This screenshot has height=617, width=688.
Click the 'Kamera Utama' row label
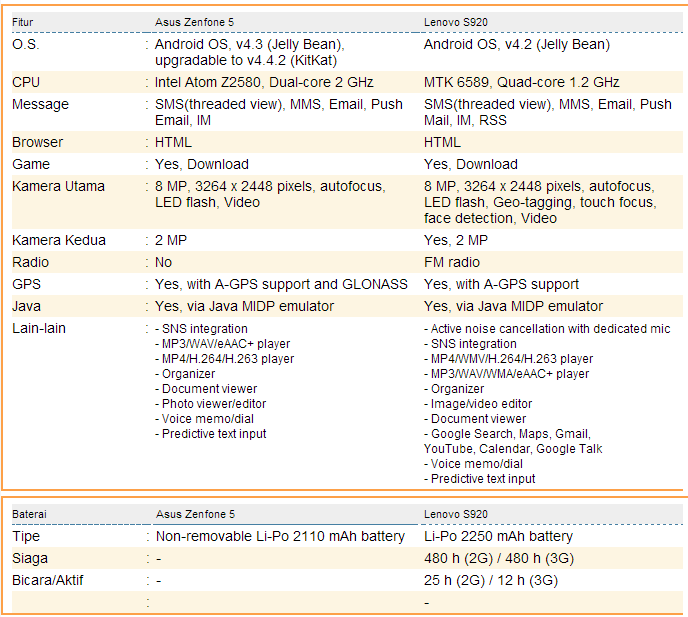point(58,186)
